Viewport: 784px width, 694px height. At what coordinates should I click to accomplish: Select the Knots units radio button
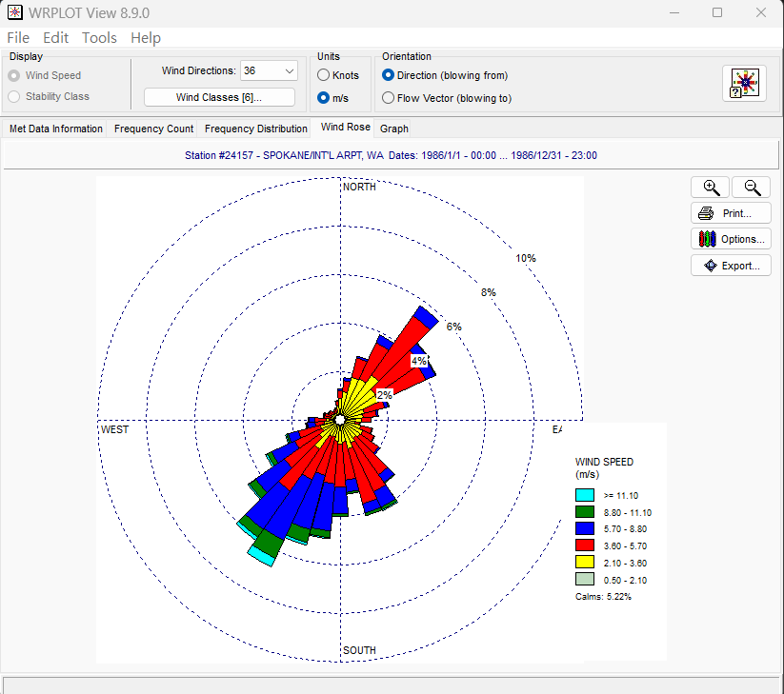324,75
